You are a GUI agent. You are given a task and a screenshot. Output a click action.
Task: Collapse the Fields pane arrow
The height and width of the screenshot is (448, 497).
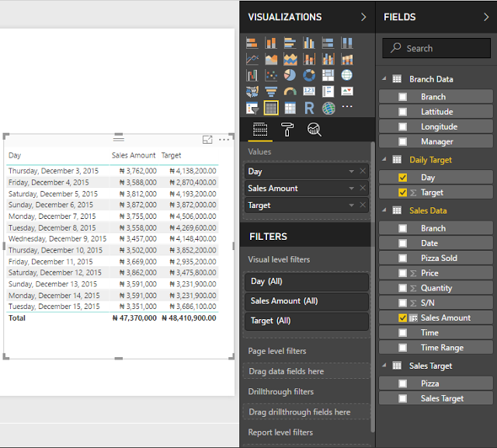[x=486, y=17]
